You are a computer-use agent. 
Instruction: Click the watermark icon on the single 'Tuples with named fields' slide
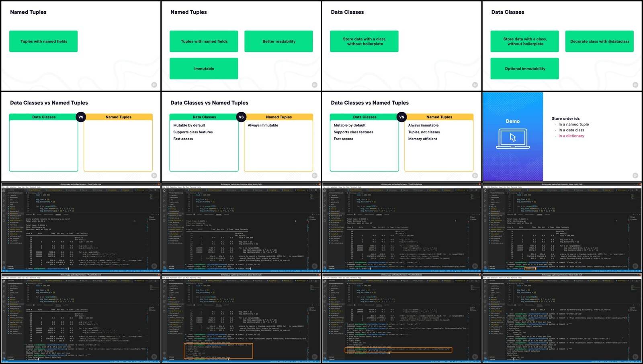tap(154, 85)
